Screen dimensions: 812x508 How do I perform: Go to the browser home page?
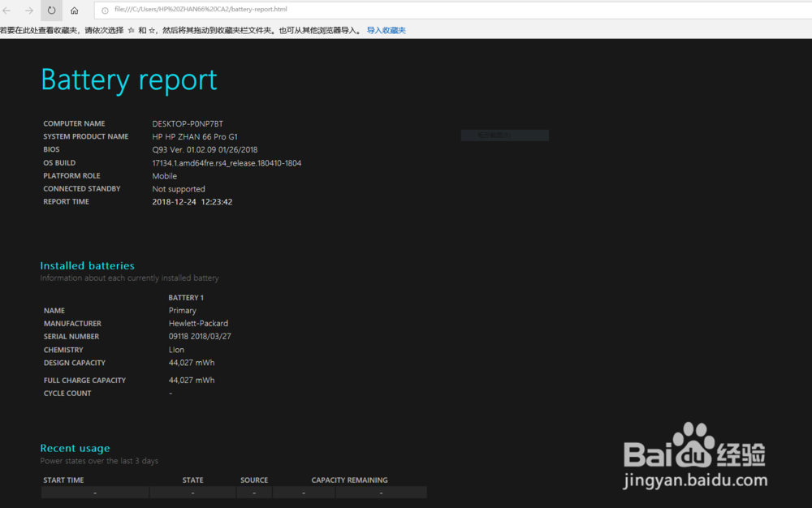74,11
